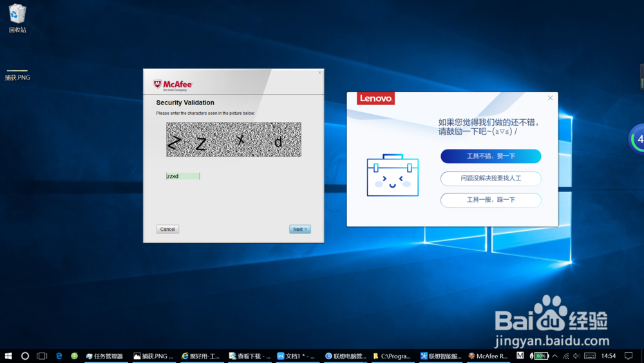Focus the captcha text field containing zzxd

[183, 176]
